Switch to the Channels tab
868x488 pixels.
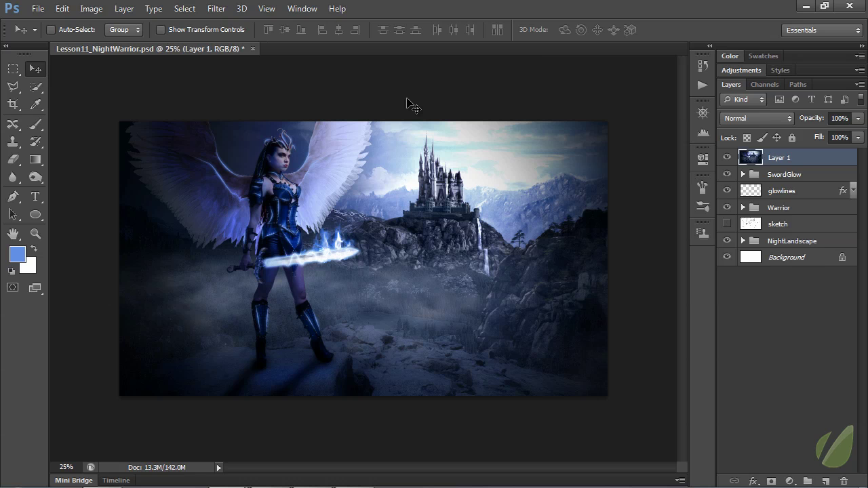point(764,85)
